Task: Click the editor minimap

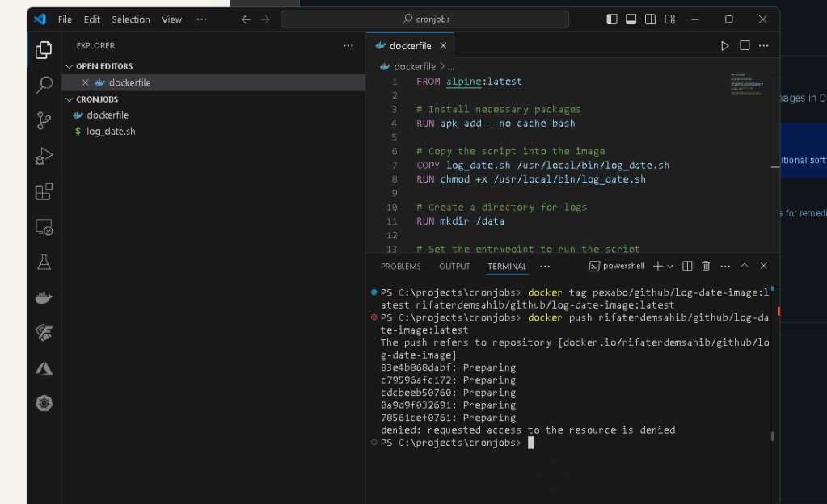Action: pyautogui.click(x=746, y=84)
